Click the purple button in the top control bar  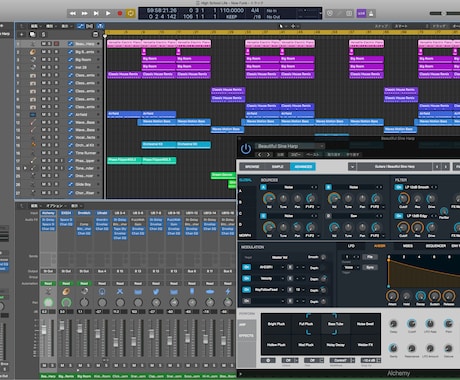[361, 13]
